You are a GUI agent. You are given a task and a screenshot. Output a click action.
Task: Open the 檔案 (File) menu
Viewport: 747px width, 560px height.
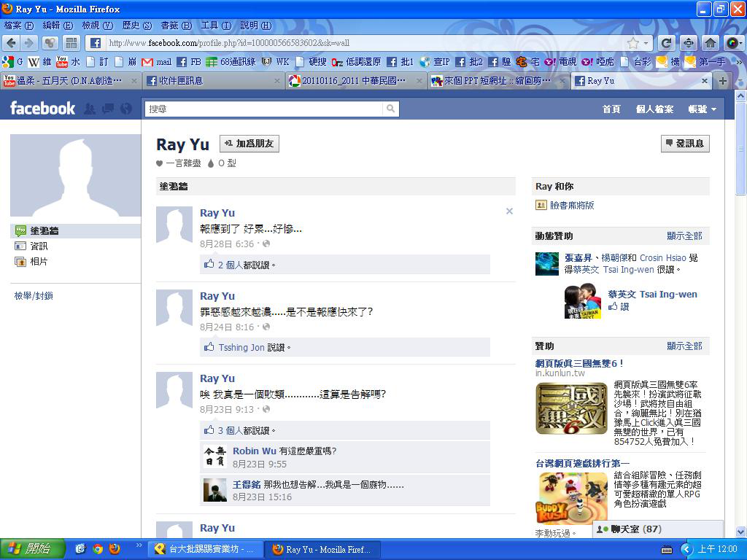[x=18, y=26]
